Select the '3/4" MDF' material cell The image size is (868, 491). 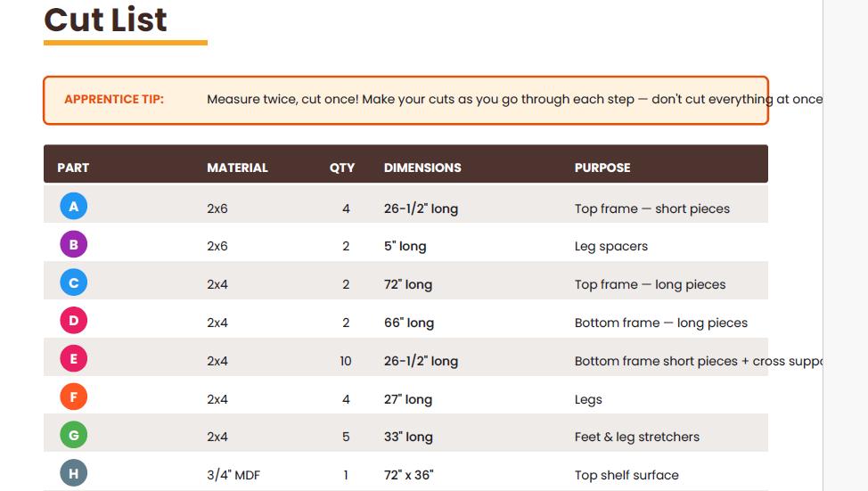coord(233,475)
